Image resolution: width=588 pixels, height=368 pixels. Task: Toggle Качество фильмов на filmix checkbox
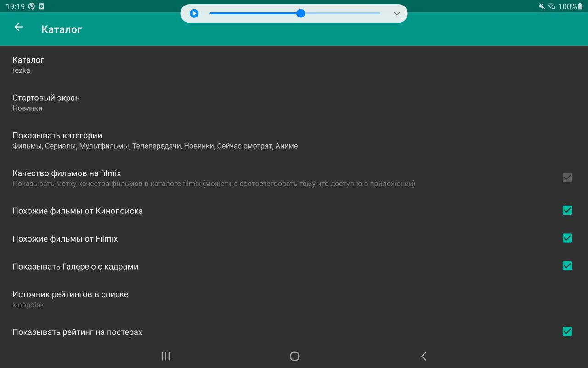(567, 178)
